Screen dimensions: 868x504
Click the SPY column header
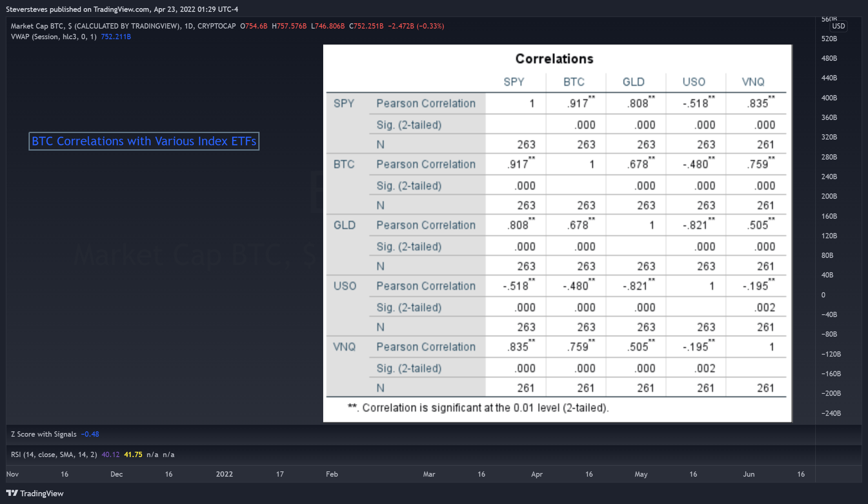pyautogui.click(x=514, y=82)
